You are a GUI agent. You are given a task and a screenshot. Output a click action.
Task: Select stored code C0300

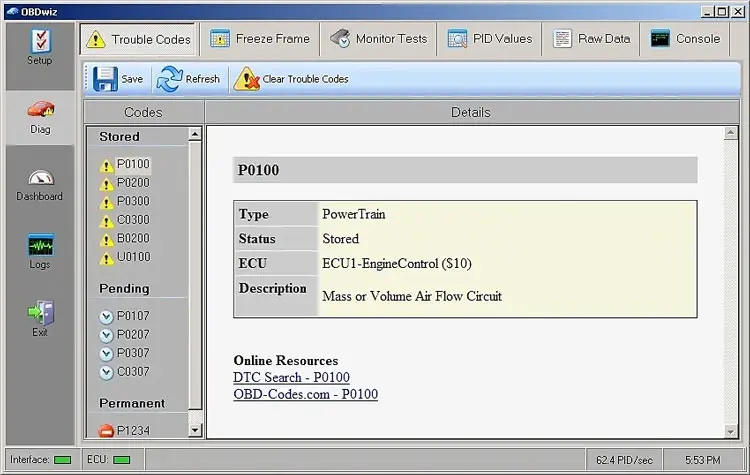coord(133,220)
